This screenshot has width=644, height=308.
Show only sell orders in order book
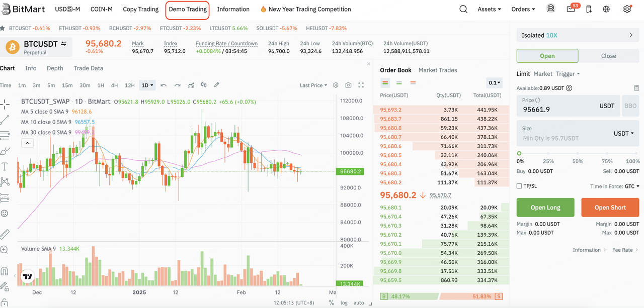(x=413, y=83)
